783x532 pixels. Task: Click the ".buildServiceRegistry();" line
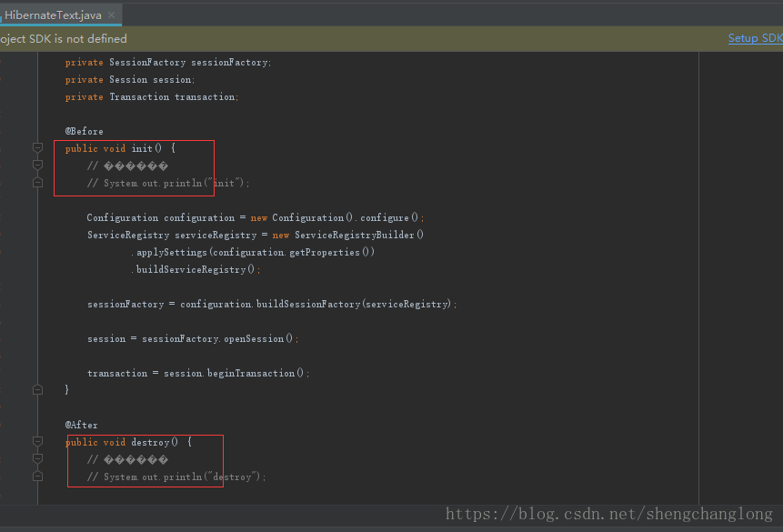[x=196, y=270]
